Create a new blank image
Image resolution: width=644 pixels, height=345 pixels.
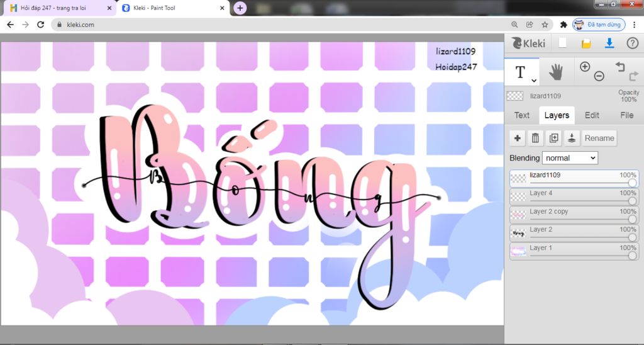click(562, 43)
